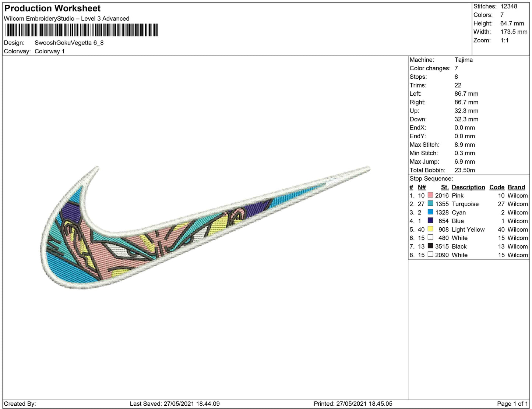Select the stitch count "12348"
The image size is (532, 409).
pos(509,7)
